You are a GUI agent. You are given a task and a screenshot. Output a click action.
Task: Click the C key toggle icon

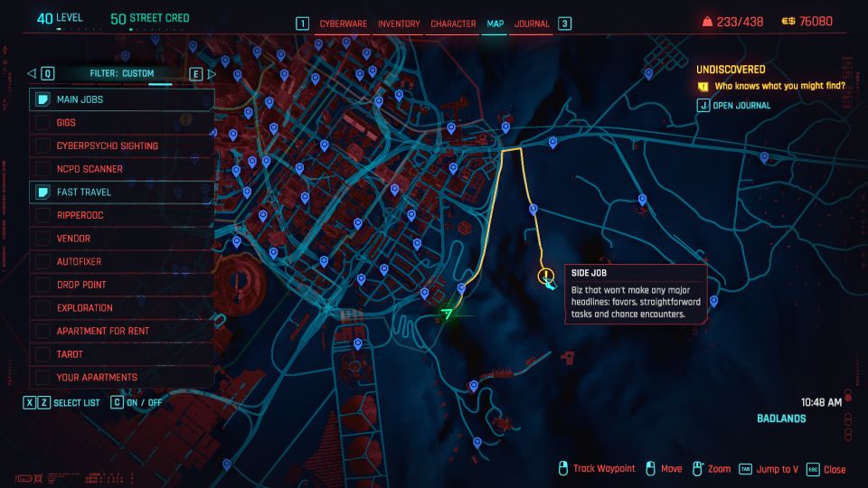click(x=117, y=402)
